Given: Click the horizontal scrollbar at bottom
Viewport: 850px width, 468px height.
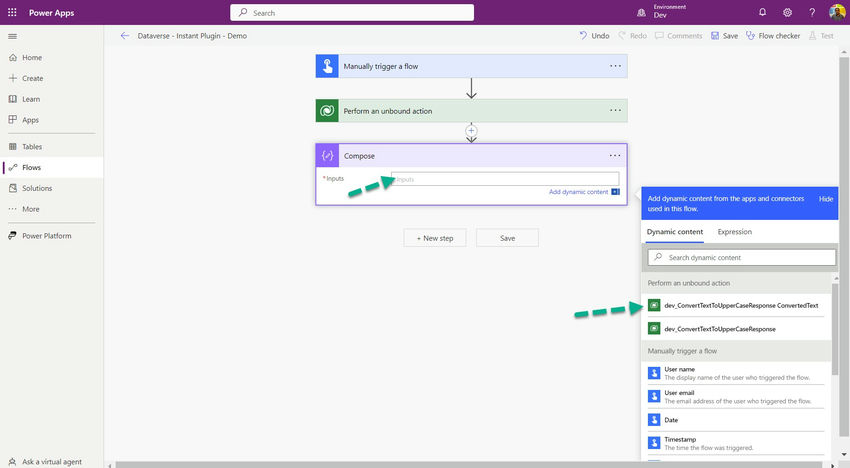Looking at the screenshot, I should click(x=471, y=465).
